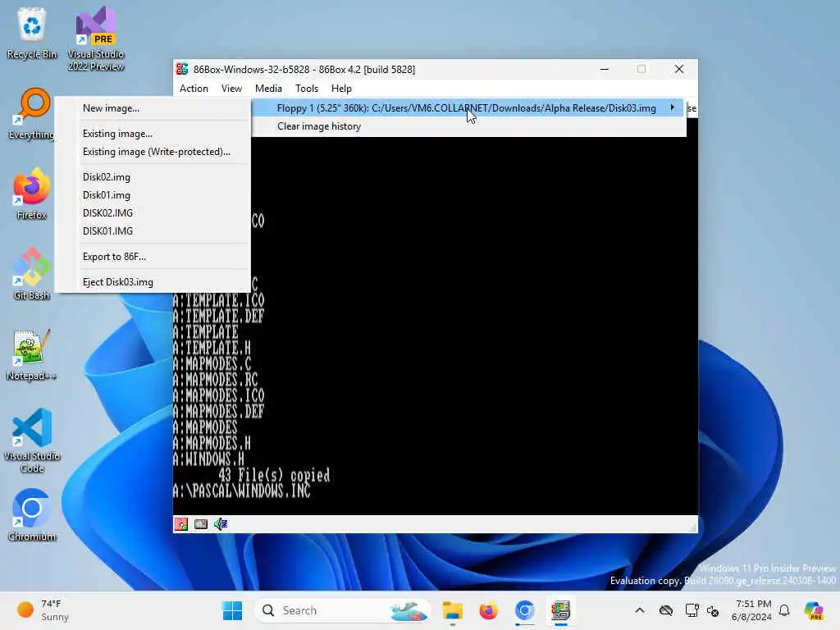840x630 pixels.
Task: Click the 86Box floppy drive status icon
Action: 181,524
